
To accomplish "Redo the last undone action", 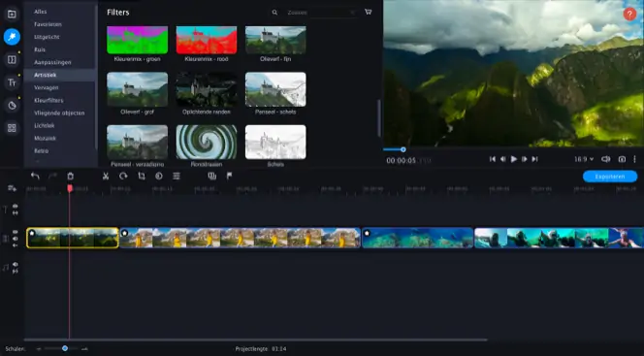I will [x=52, y=177].
